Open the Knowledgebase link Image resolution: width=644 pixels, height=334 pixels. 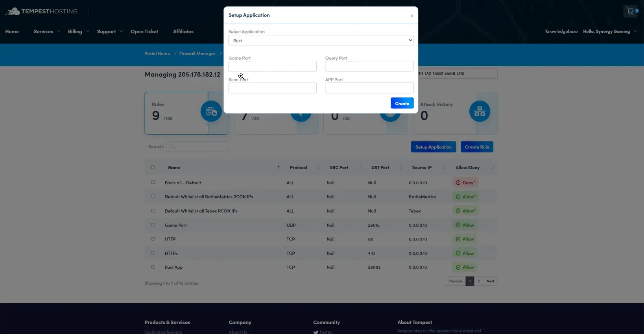[561, 31]
